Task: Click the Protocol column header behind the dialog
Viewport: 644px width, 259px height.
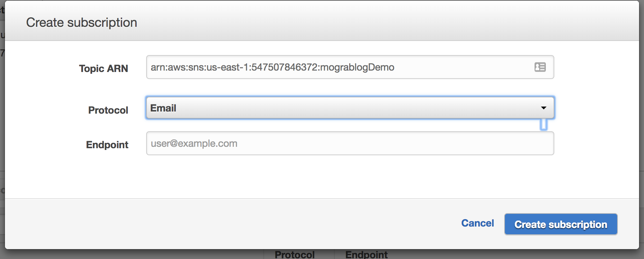Action: point(294,254)
